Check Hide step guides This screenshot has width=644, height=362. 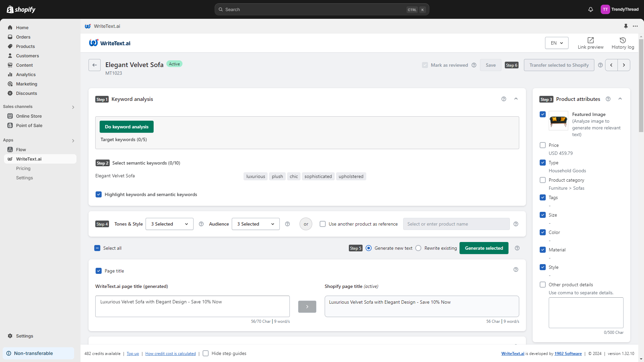pyautogui.click(x=206, y=353)
